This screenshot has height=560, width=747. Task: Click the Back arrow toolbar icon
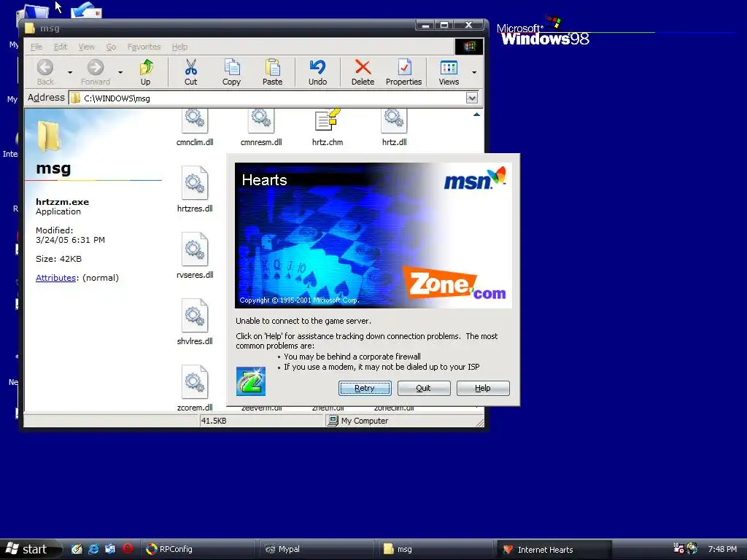[45, 68]
